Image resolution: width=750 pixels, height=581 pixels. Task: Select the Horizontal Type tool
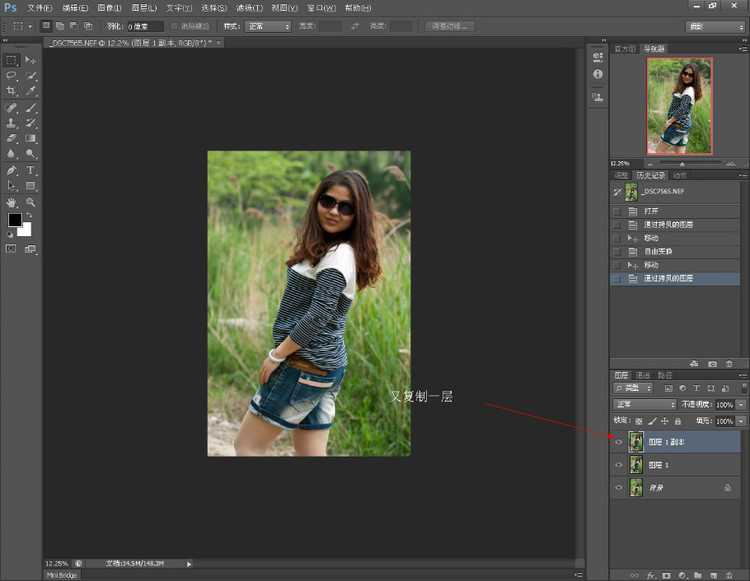pos(31,170)
